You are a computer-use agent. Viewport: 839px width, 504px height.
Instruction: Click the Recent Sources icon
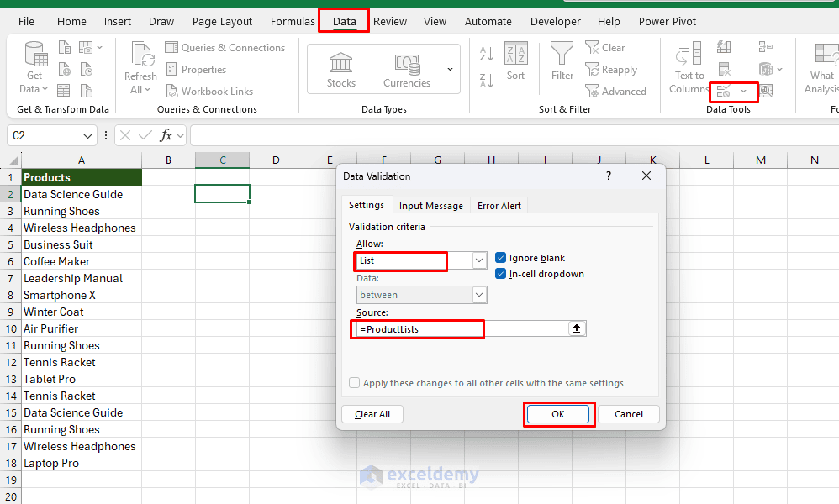pos(86,70)
